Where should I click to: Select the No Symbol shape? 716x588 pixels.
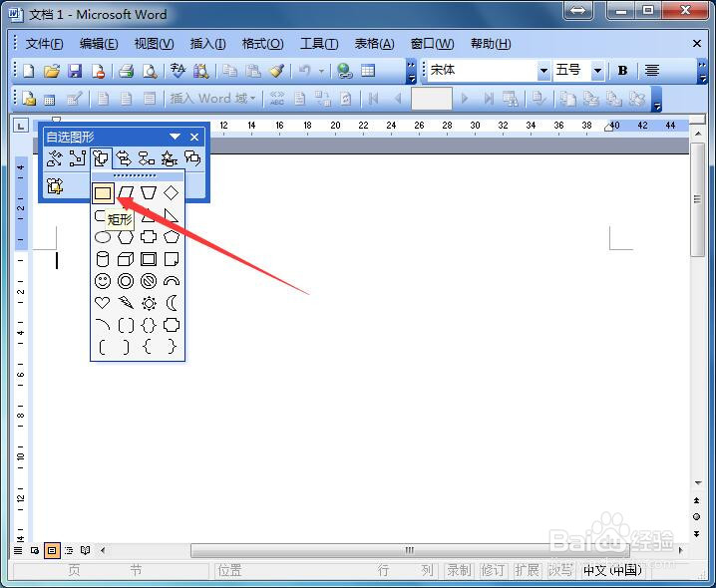(149, 281)
